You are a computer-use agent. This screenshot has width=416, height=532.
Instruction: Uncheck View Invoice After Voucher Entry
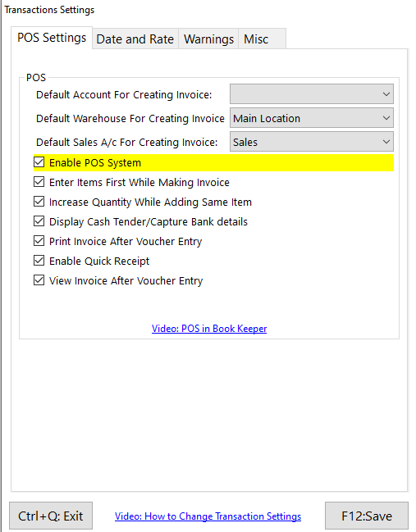(x=39, y=280)
